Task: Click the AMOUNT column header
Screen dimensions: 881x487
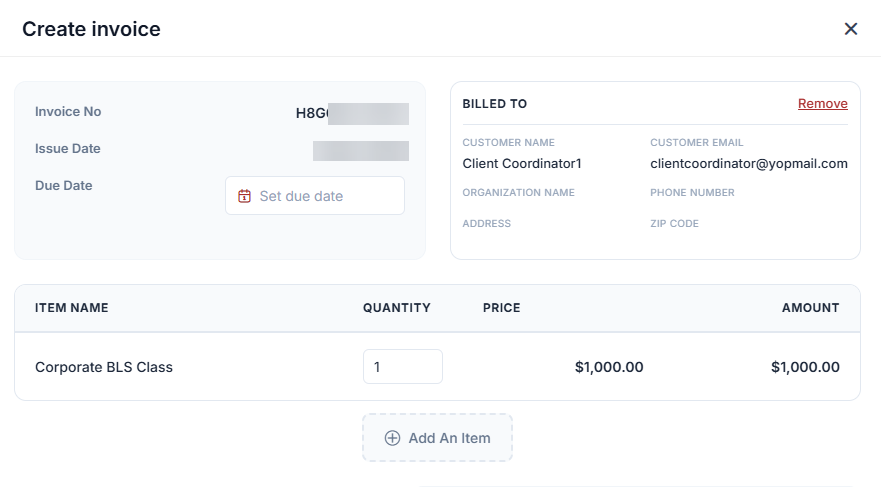Action: 811,308
